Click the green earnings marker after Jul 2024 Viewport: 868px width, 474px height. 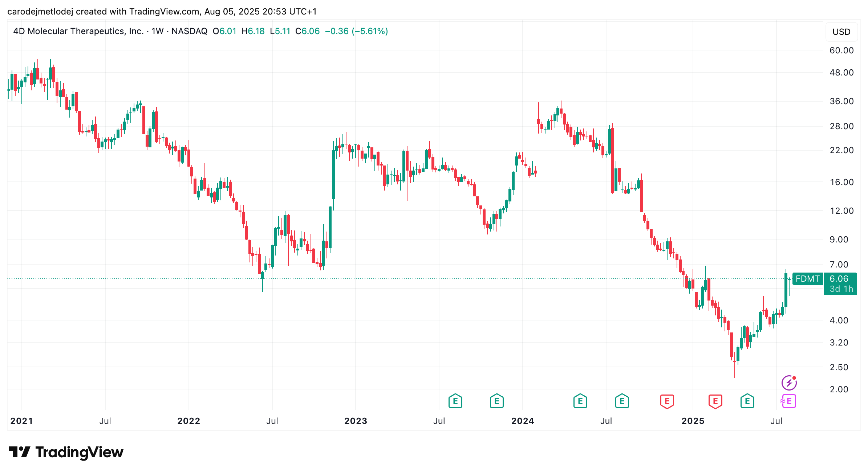click(622, 401)
